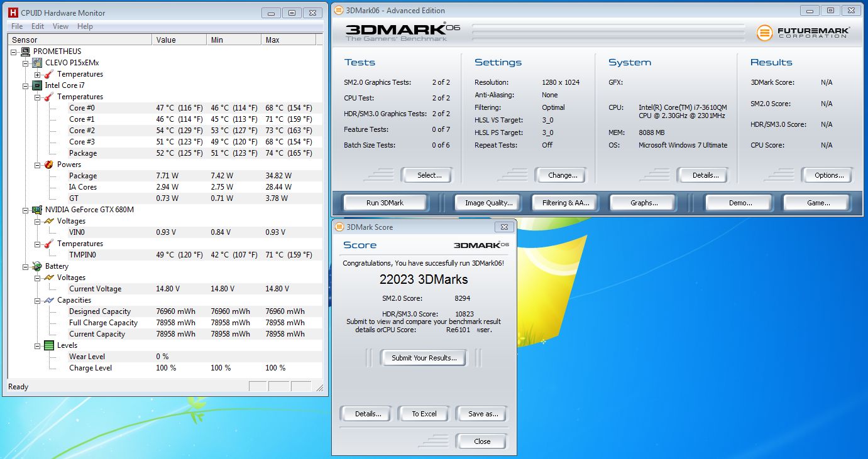This screenshot has width=868, height=459.
Task: Launch the Demo button
Action: 740,203
